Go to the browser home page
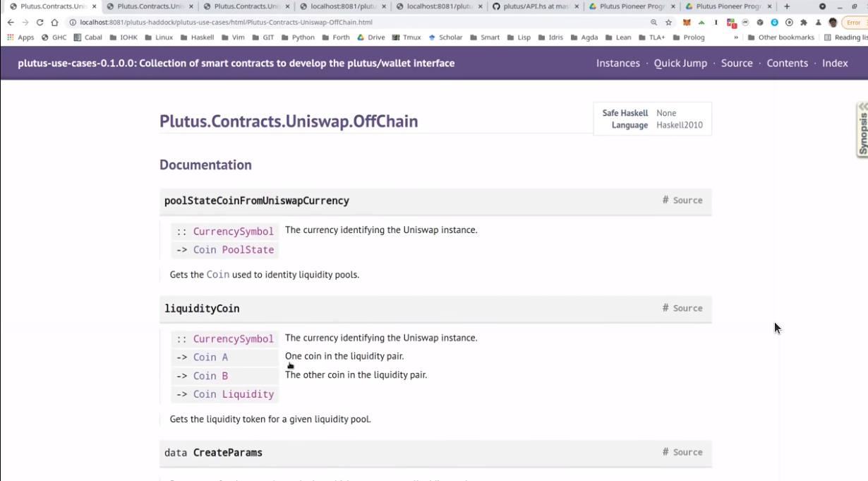 click(x=54, y=23)
